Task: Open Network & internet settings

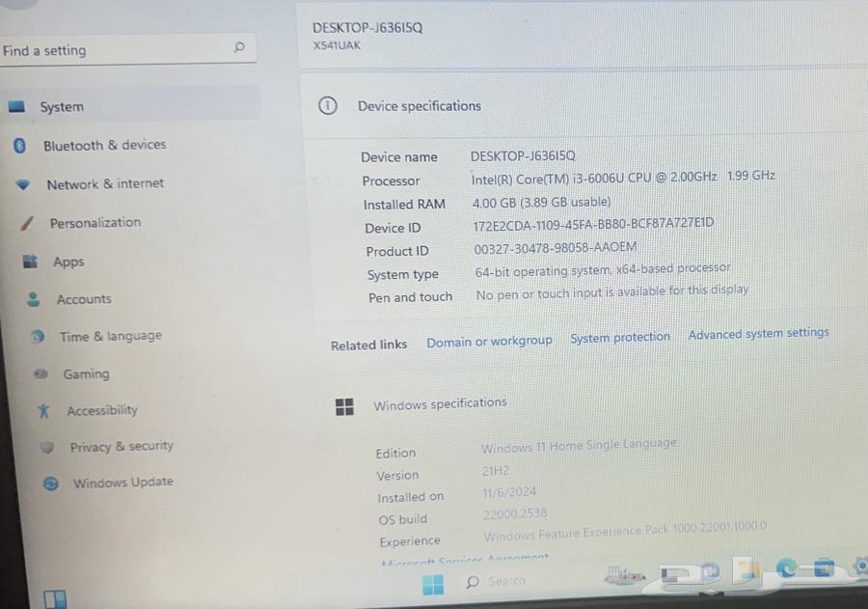Action: [105, 183]
